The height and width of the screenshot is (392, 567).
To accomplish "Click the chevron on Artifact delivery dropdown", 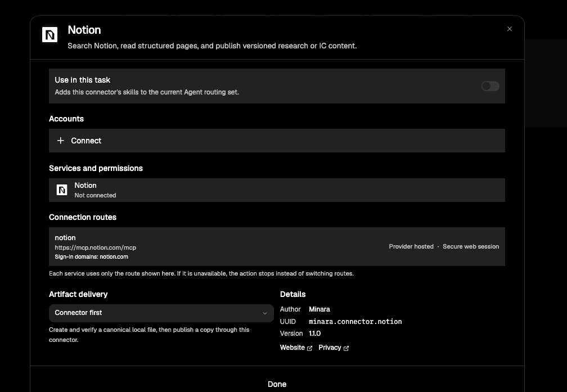I will pyautogui.click(x=265, y=313).
